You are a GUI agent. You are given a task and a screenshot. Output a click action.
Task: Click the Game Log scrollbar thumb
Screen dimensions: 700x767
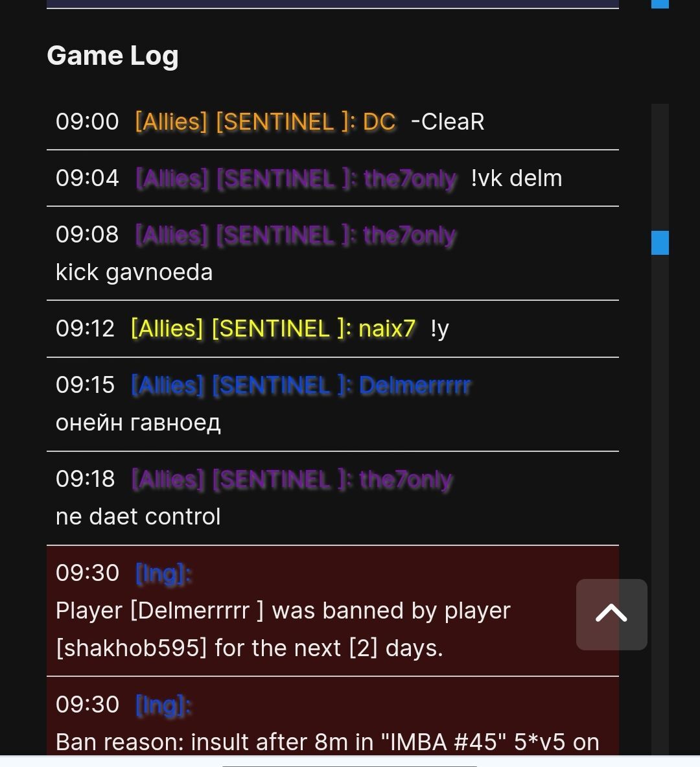coord(660,242)
